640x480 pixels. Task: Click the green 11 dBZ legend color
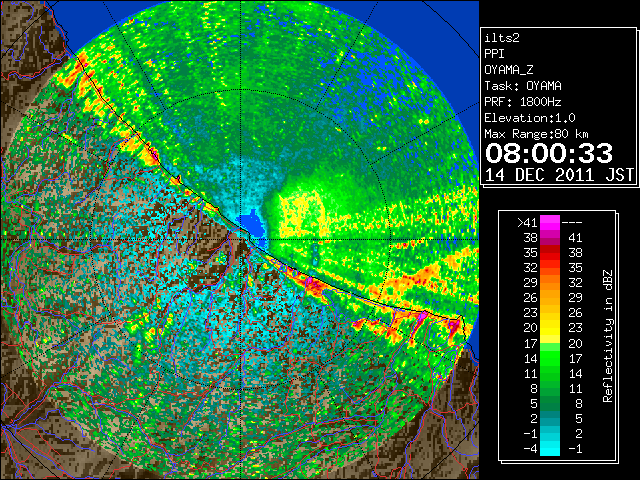click(x=550, y=373)
